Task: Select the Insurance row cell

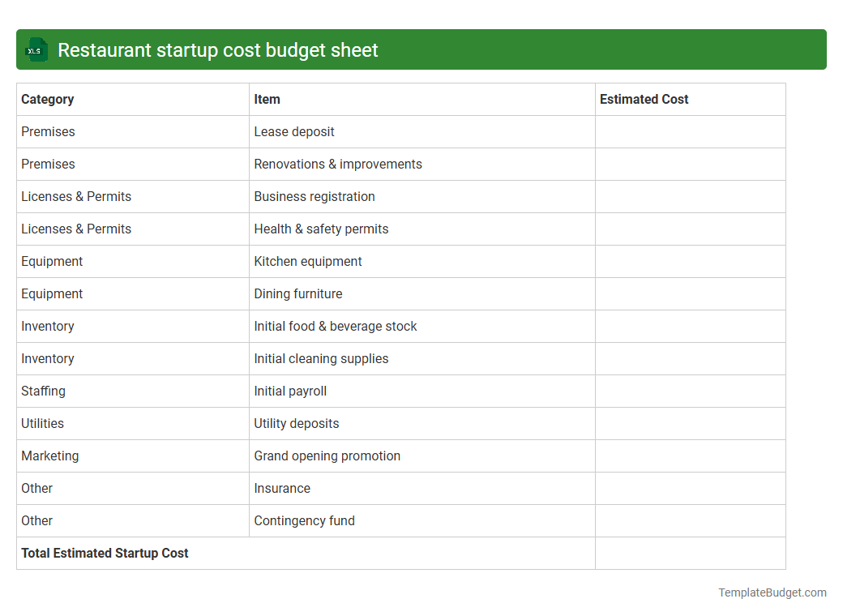Action: [x=282, y=488]
